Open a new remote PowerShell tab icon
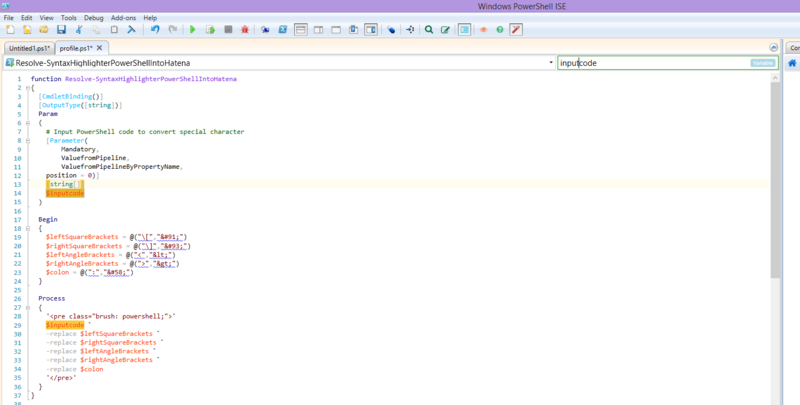 265,30
